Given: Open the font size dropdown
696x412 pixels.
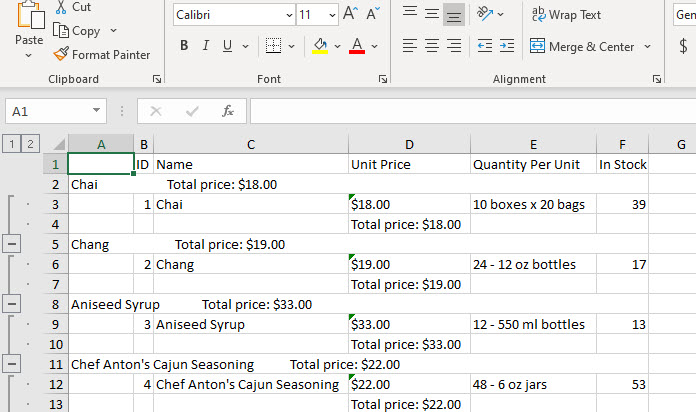Looking at the screenshot, I should 332,15.
